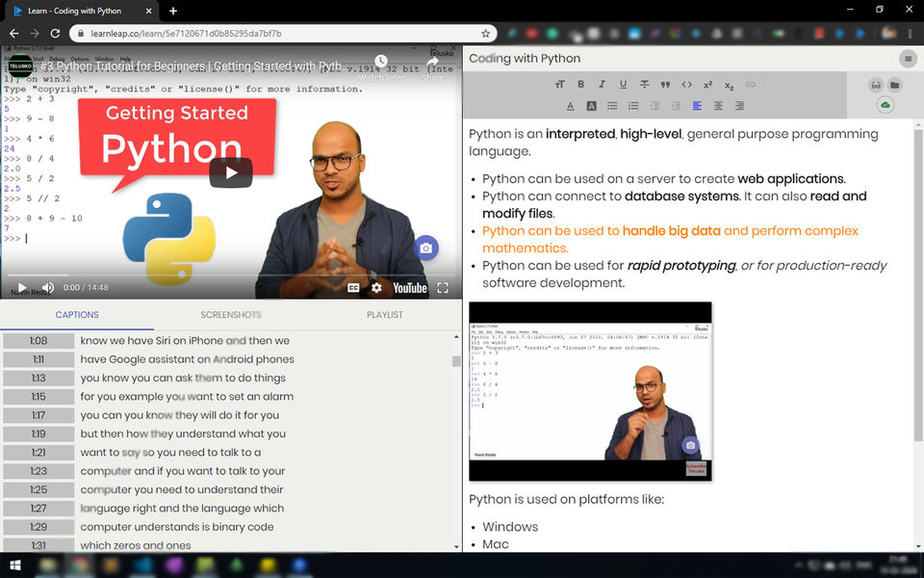924x578 pixels.
Task: Click caption text 'have Google assistant on Android phones'
Action: coord(188,359)
